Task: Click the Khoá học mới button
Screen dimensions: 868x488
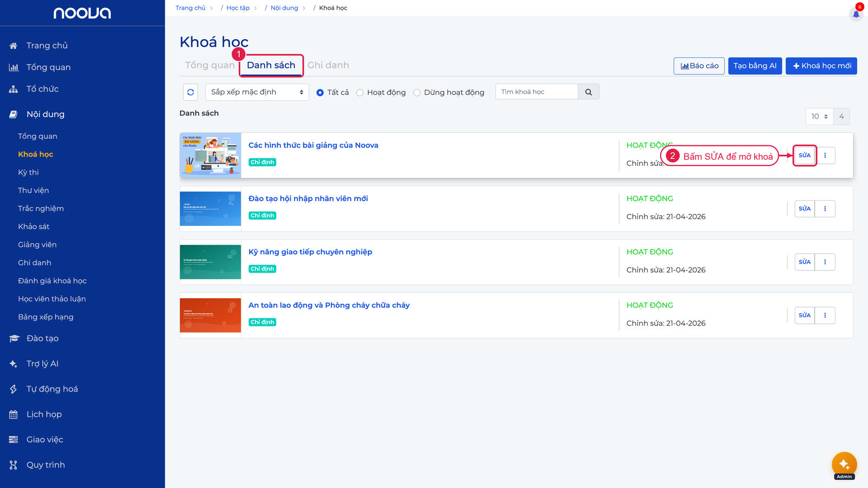Action: (x=821, y=66)
